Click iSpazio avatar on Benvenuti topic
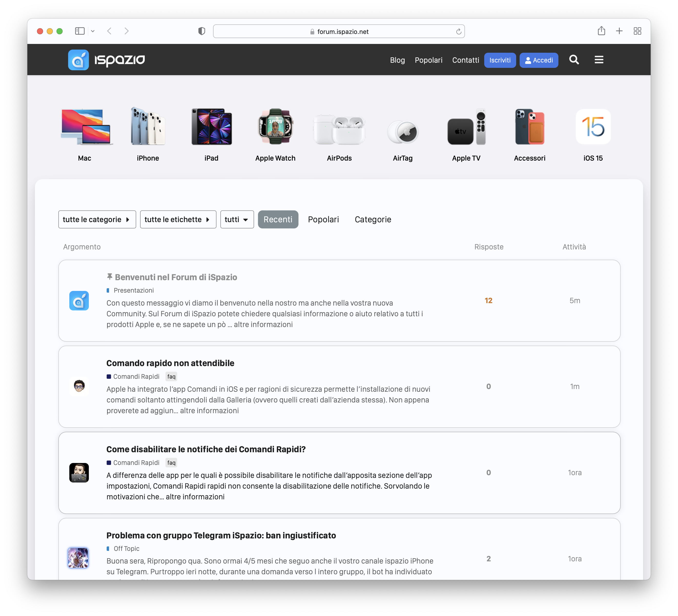678x616 pixels. coord(79,301)
